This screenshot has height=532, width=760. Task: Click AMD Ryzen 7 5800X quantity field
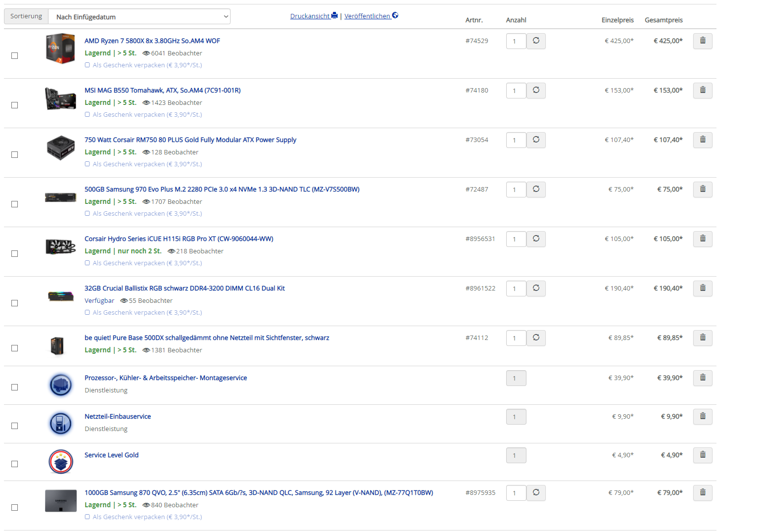click(516, 41)
